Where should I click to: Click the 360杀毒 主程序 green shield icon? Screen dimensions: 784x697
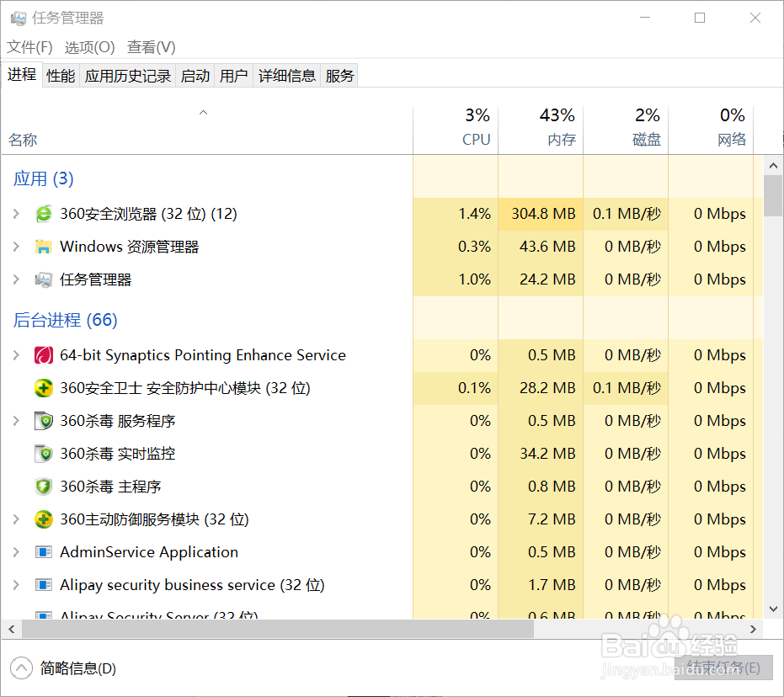pyautogui.click(x=43, y=487)
